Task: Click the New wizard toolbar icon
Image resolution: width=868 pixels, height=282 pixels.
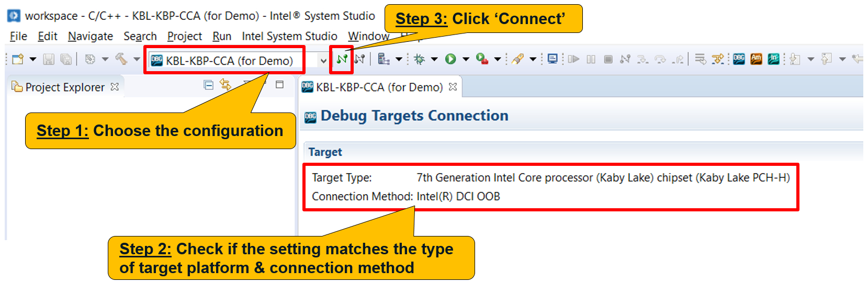Action: [x=18, y=59]
